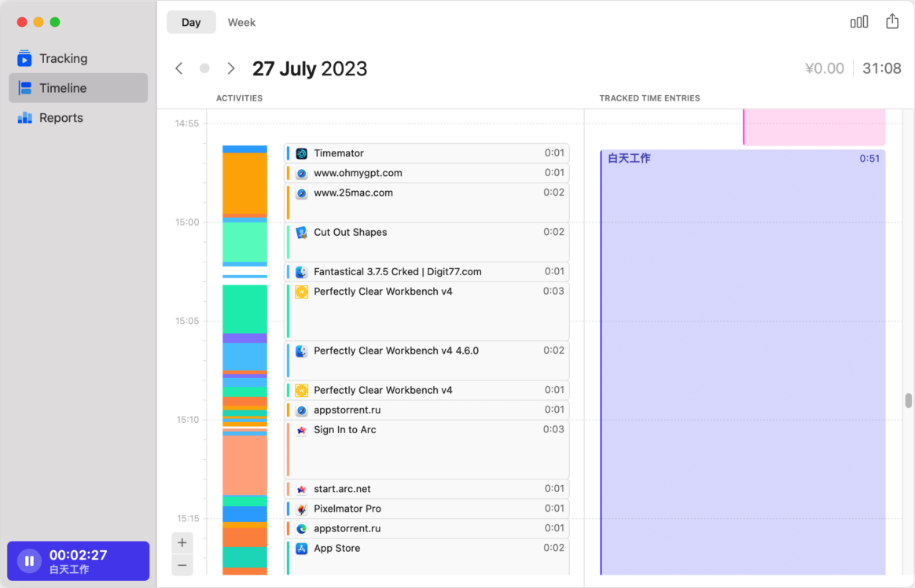Switch to Day view tab

coord(191,22)
